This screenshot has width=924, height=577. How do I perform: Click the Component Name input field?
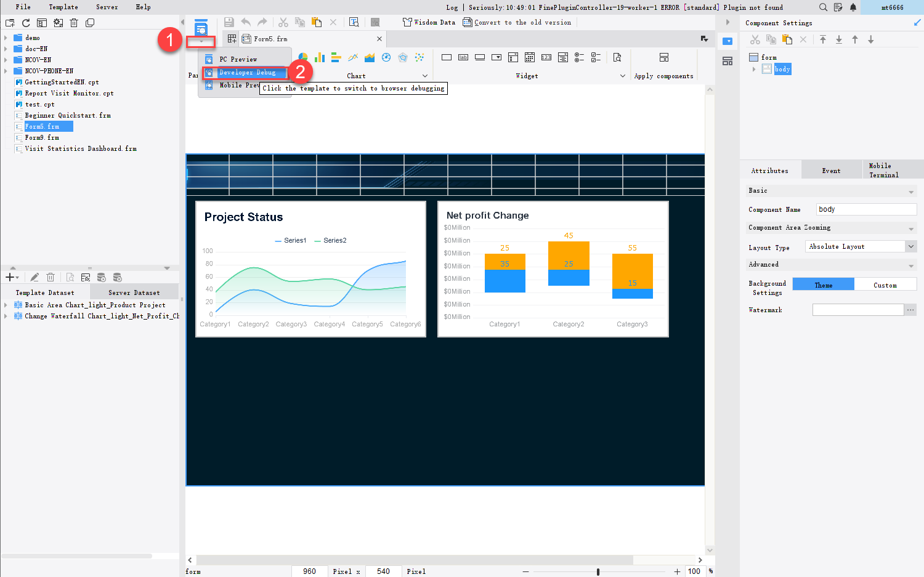[865, 209]
